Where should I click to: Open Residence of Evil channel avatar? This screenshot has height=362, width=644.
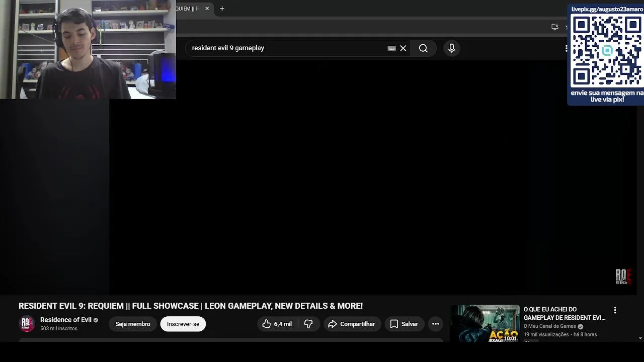tap(27, 324)
